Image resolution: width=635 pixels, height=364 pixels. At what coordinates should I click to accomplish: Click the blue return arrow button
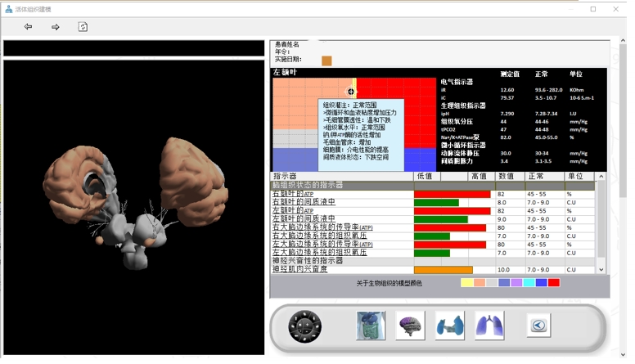(x=538, y=325)
